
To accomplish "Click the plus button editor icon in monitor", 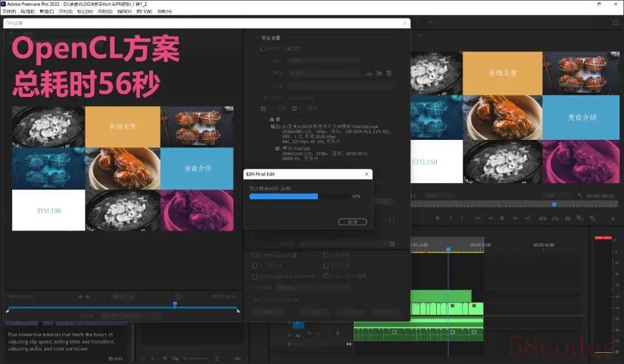I will click(x=613, y=218).
